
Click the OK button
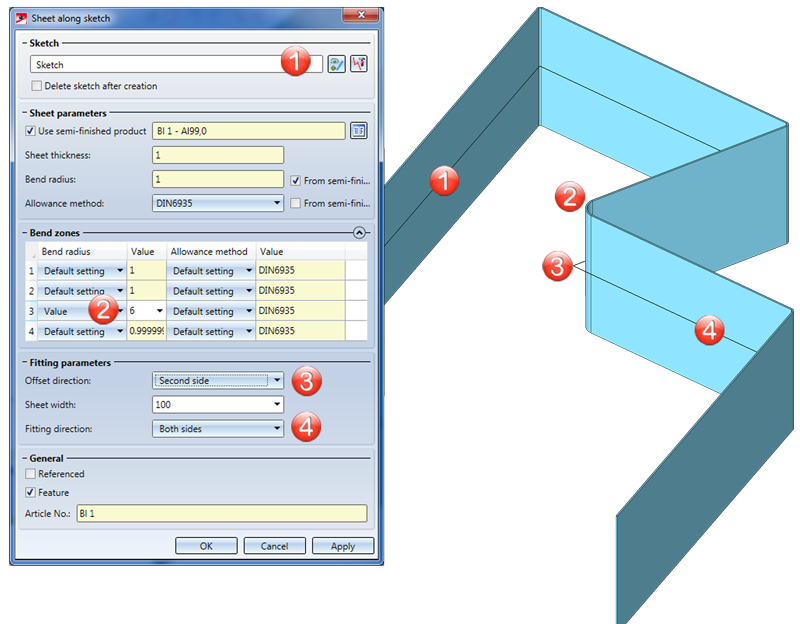pos(206,546)
